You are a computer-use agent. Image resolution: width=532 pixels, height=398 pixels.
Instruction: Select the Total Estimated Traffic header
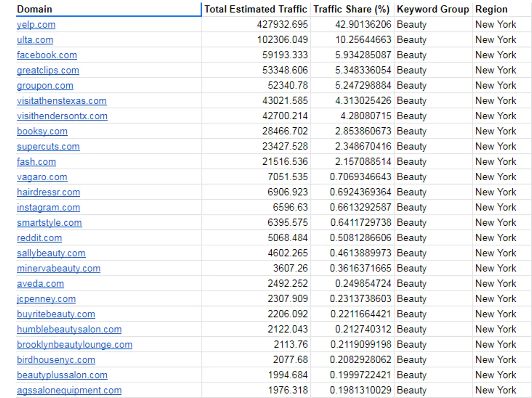point(256,9)
